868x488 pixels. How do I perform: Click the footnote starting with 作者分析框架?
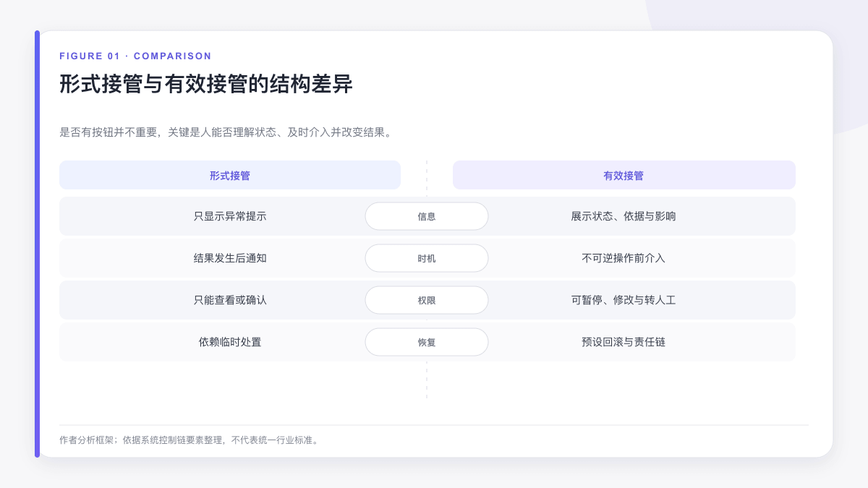(x=190, y=440)
